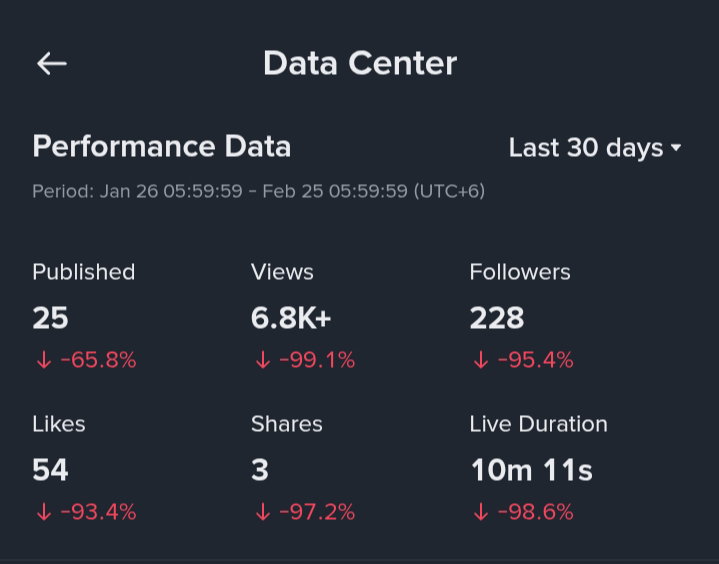The height and width of the screenshot is (564, 719).
Task: Click the down arrow beside -65.8%
Action: coord(43,361)
